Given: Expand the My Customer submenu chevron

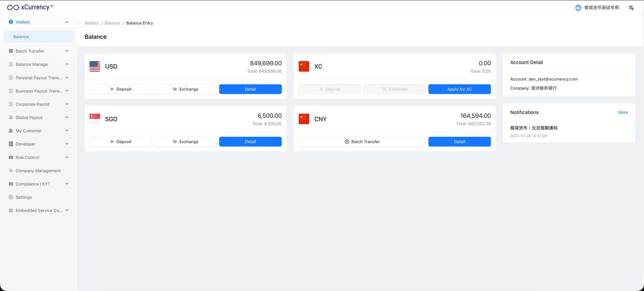Looking at the screenshot, I should (x=67, y=131).
